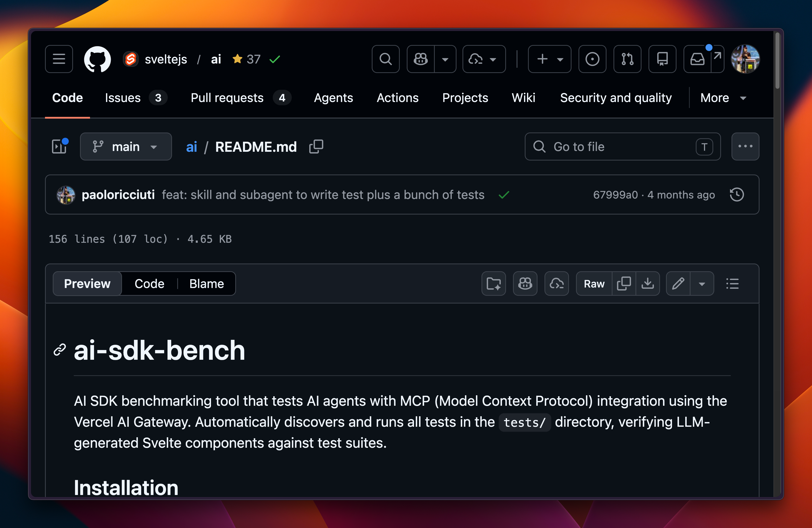Open notifications in new tab arrow

tap(717, 59)
